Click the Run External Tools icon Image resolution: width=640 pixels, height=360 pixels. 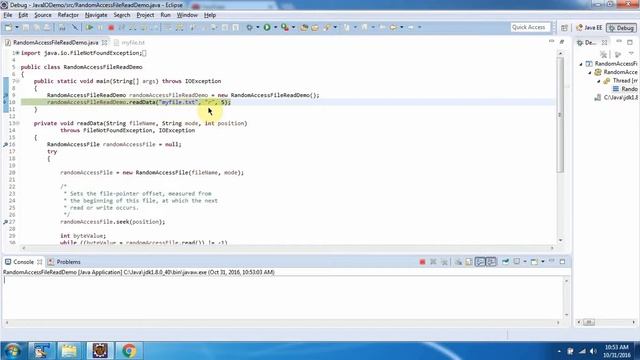285,27
